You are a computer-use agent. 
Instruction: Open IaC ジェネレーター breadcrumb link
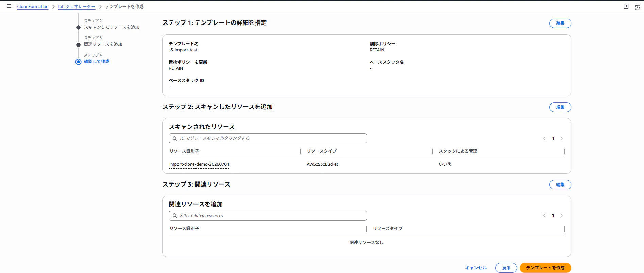[x=77, y=7]
